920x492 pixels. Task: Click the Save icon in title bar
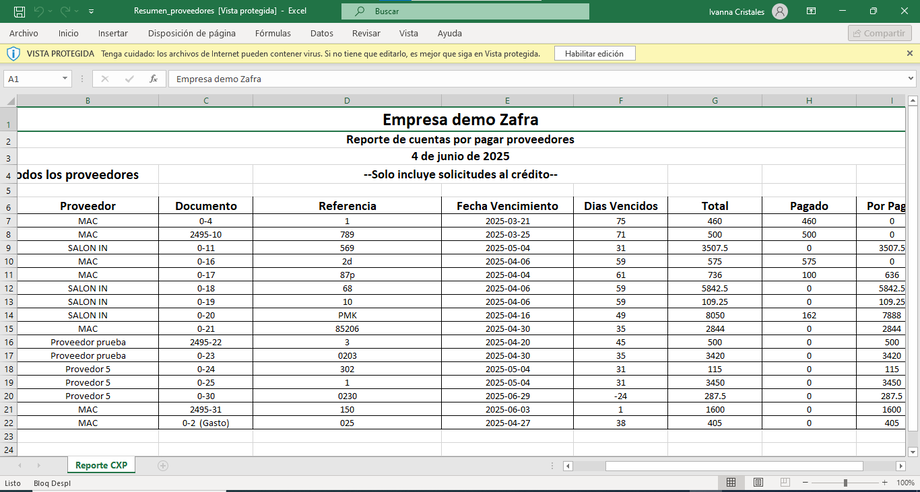click(x=19, y=11)
